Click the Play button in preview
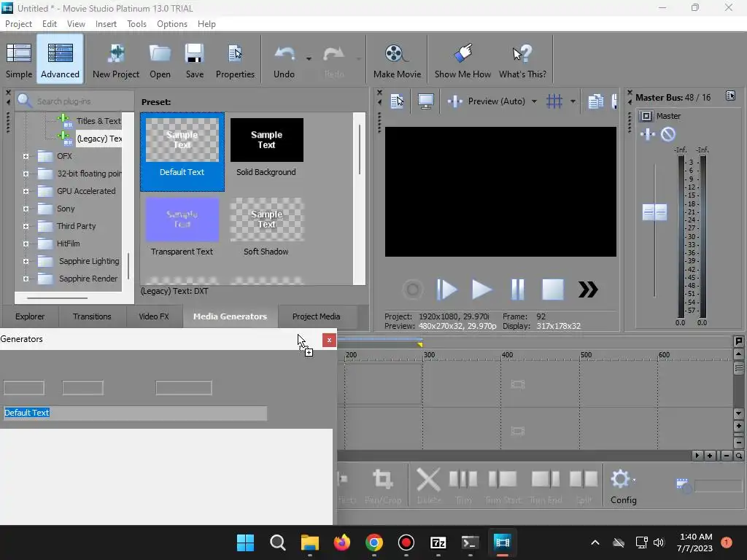 pyautogui.click(x=481, y=289)
